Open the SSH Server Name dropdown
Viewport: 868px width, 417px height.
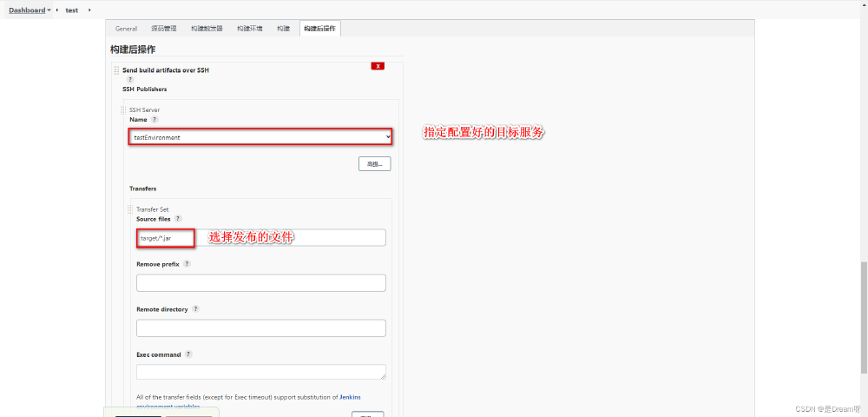pos(260,136)
